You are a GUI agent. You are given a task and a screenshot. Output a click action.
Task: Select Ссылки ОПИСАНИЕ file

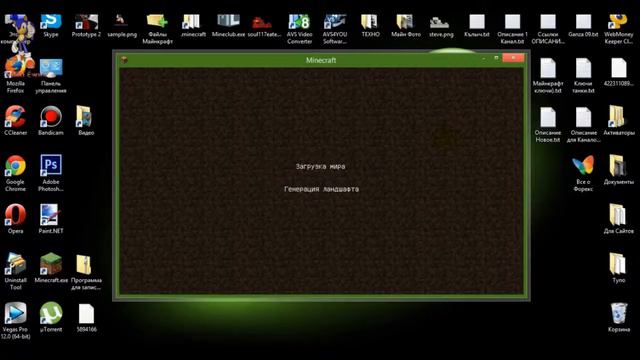pos(548,29)
